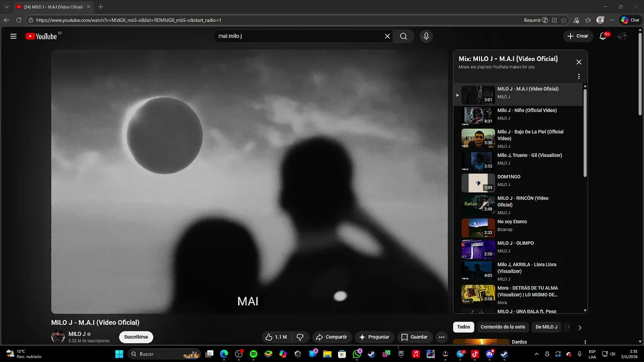Image resolution: width=644 pixels, height=362 pixels.
Task: Play Milo J, Trueno - Gil visualizer
Action: point(518,160)
